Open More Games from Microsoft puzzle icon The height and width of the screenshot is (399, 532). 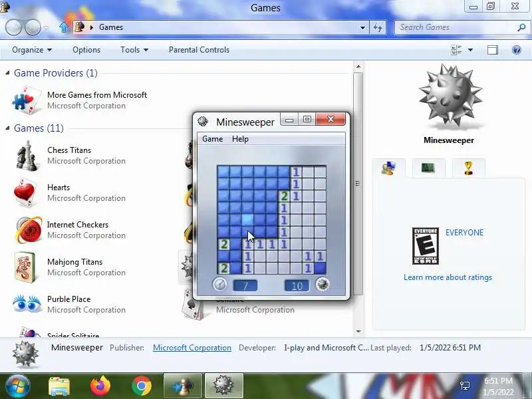[27, 100]
